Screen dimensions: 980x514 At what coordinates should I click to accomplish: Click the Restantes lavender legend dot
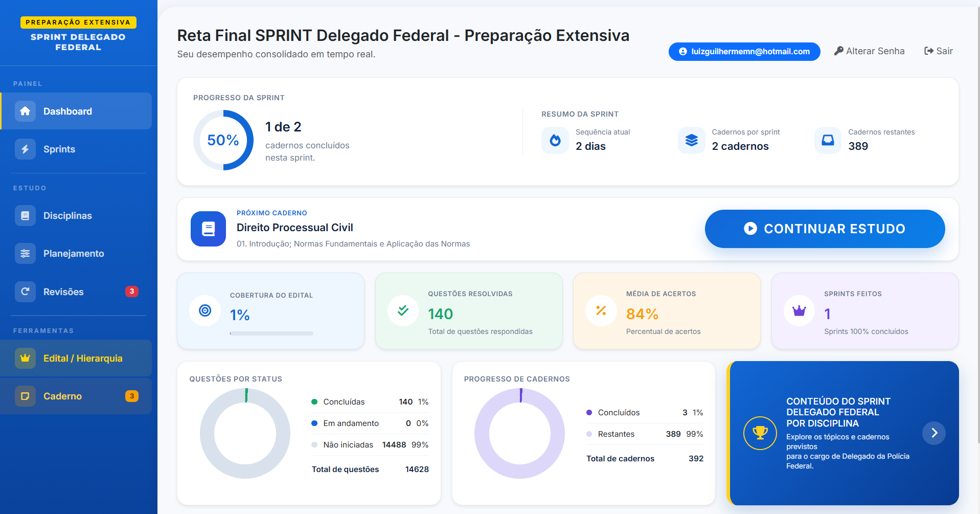[589, 434]
